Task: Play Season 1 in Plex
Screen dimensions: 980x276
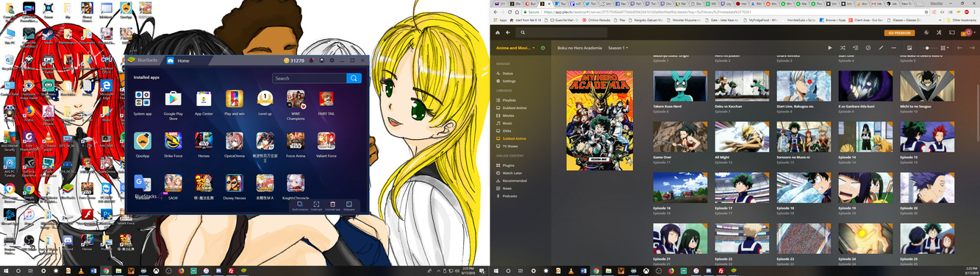Action: 830,48
